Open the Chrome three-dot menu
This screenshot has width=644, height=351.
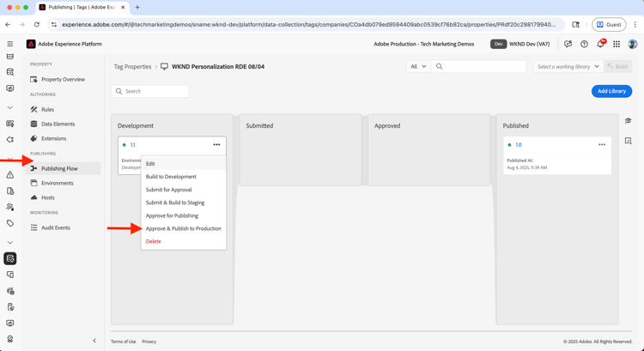coord(635,25)
